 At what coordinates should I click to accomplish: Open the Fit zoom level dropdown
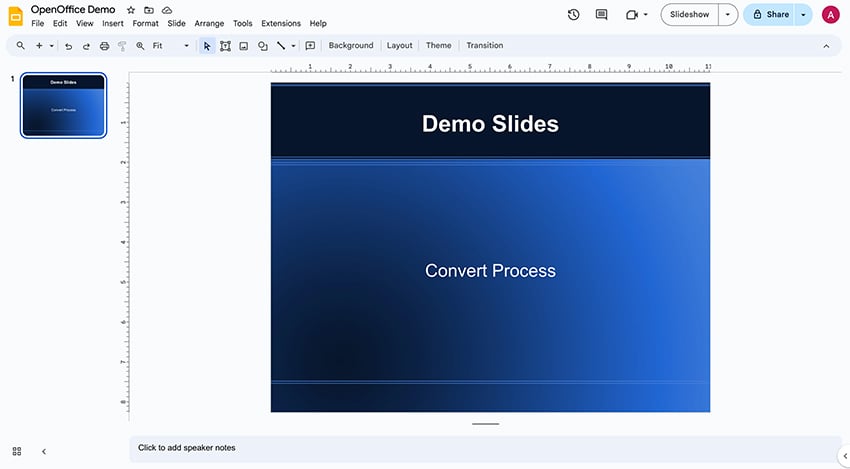pos(171,46)
